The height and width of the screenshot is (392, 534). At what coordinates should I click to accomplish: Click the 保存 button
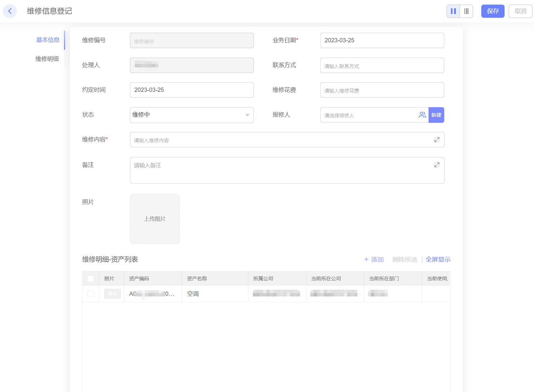[x=493, y=11]
